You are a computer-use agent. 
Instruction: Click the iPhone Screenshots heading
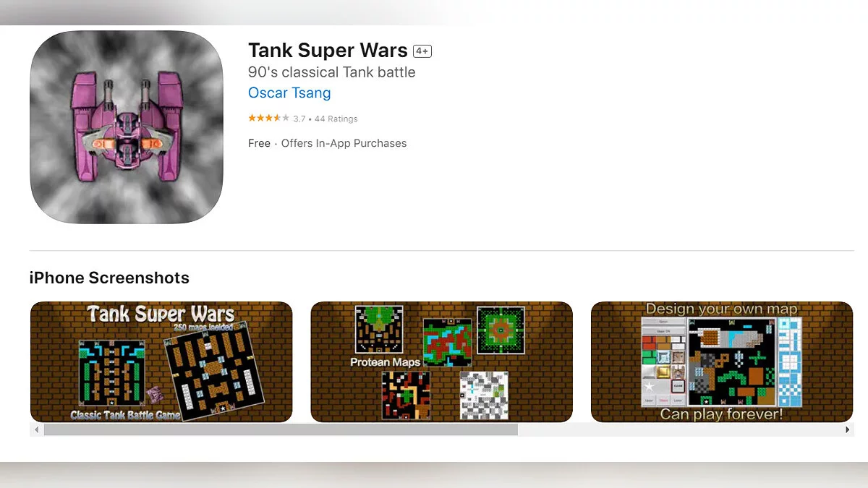coord(109,278)
